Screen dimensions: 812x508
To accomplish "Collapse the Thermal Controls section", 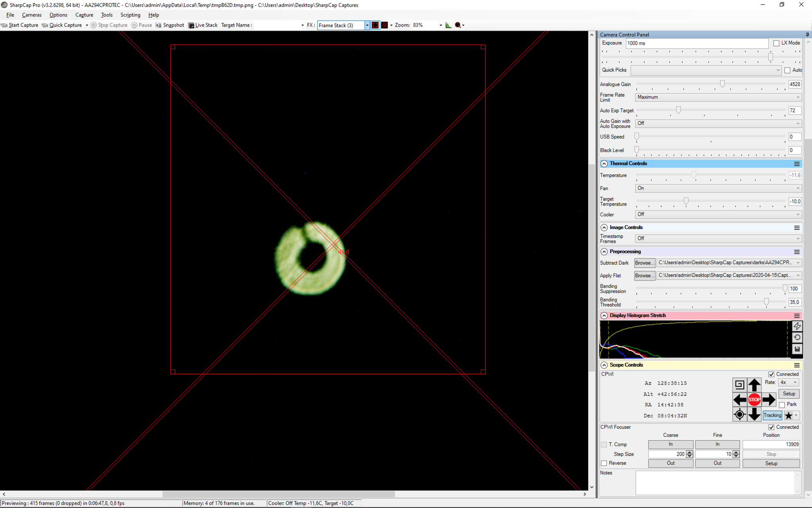I will (x=604, y=164).
